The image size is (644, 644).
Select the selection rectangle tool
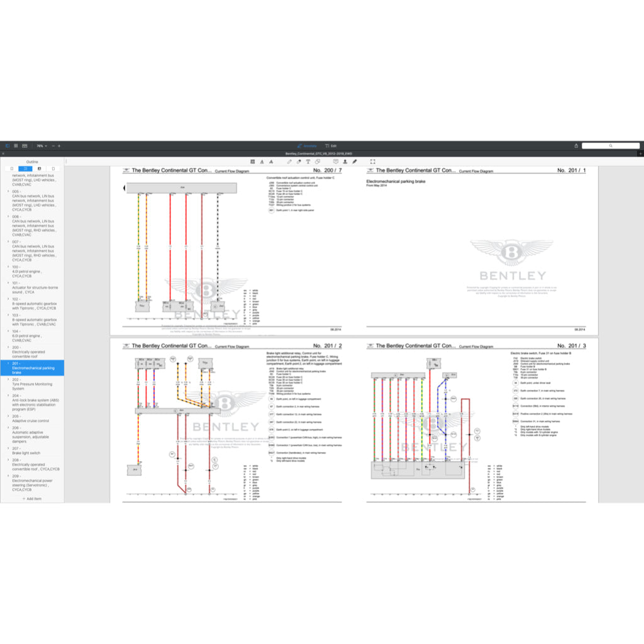[x=372, y=162]
